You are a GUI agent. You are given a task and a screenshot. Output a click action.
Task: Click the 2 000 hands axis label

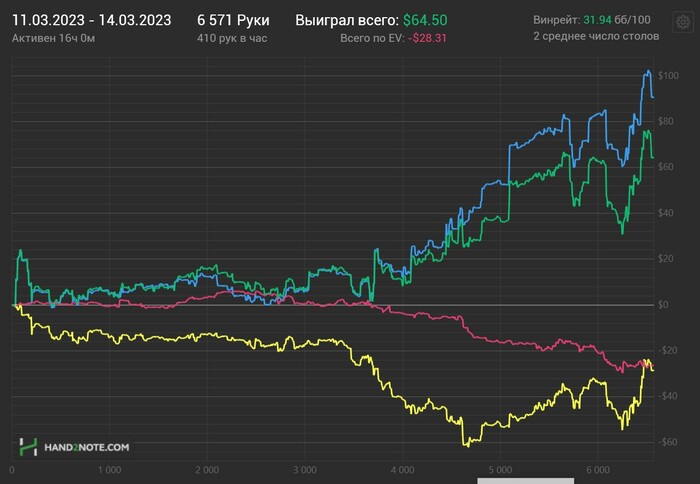[207, 470]
